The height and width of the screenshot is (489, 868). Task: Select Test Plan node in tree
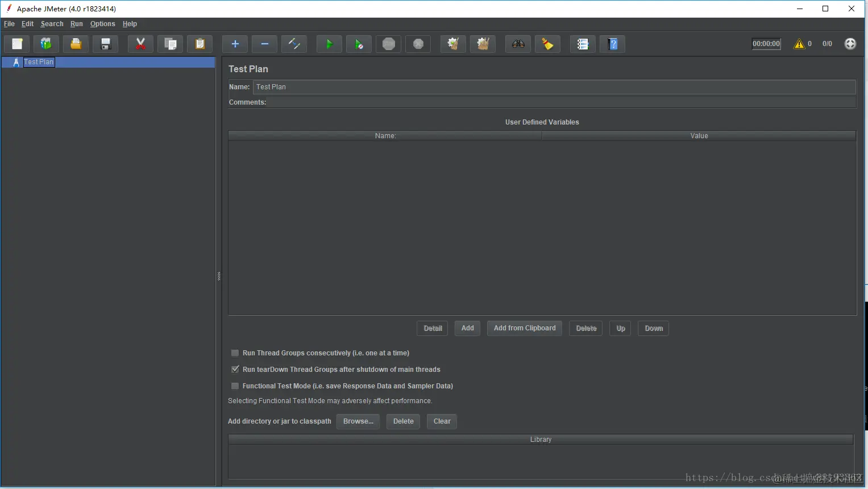[x=39, y=62]
